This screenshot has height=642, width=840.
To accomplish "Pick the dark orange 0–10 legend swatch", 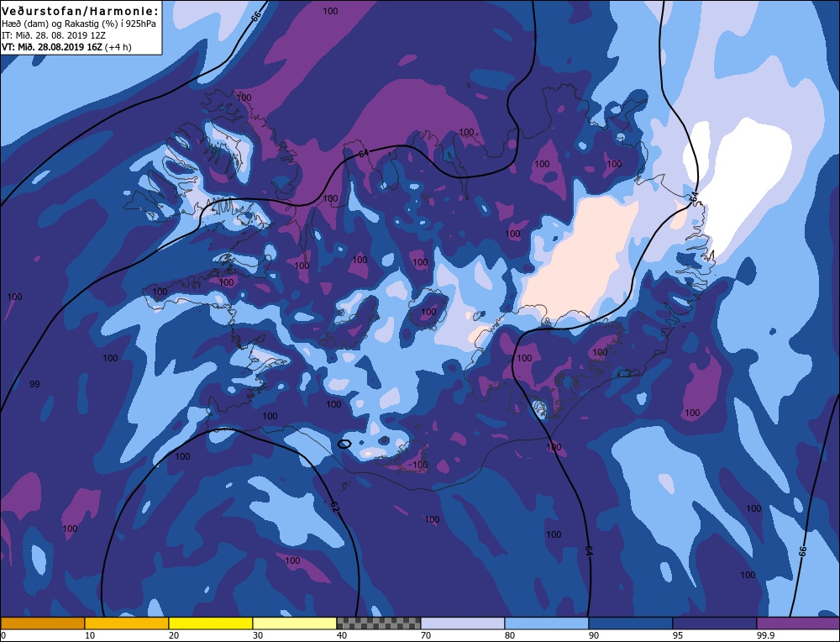I will 42,624.
